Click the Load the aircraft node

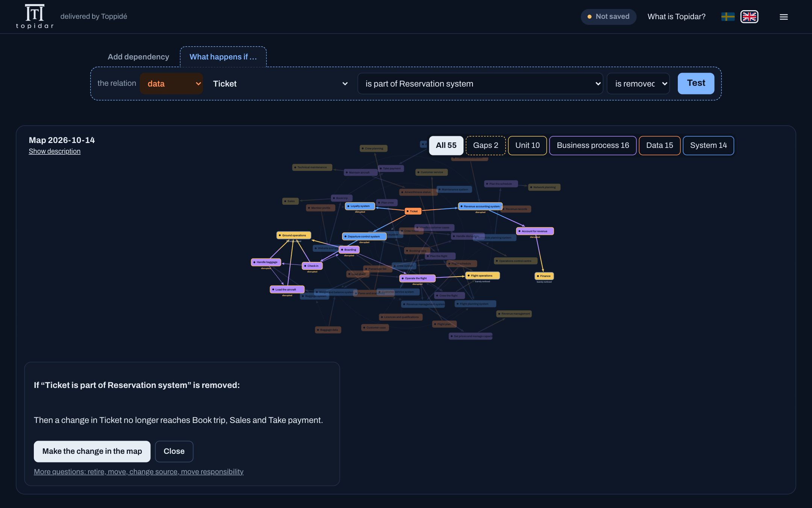pos(287,289)
